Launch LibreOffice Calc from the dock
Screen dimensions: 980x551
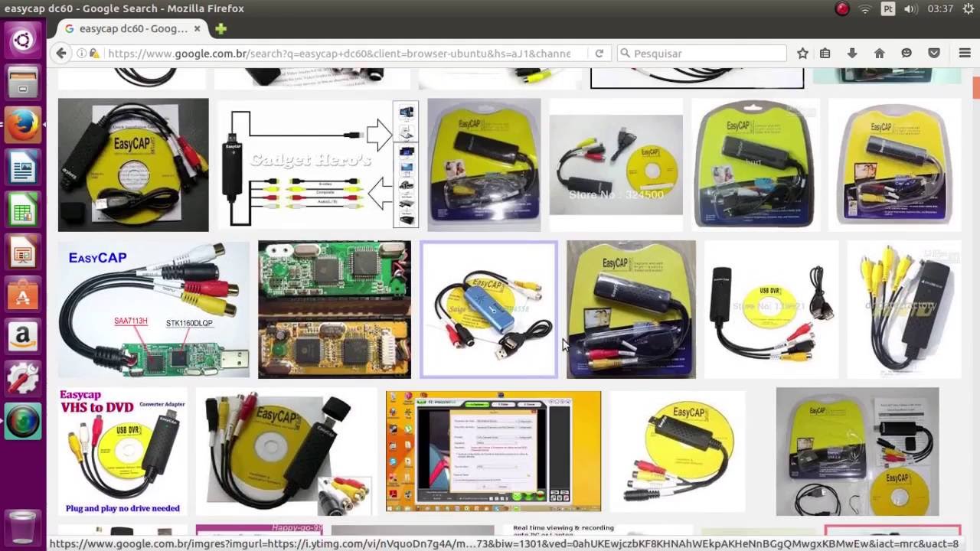22,210
